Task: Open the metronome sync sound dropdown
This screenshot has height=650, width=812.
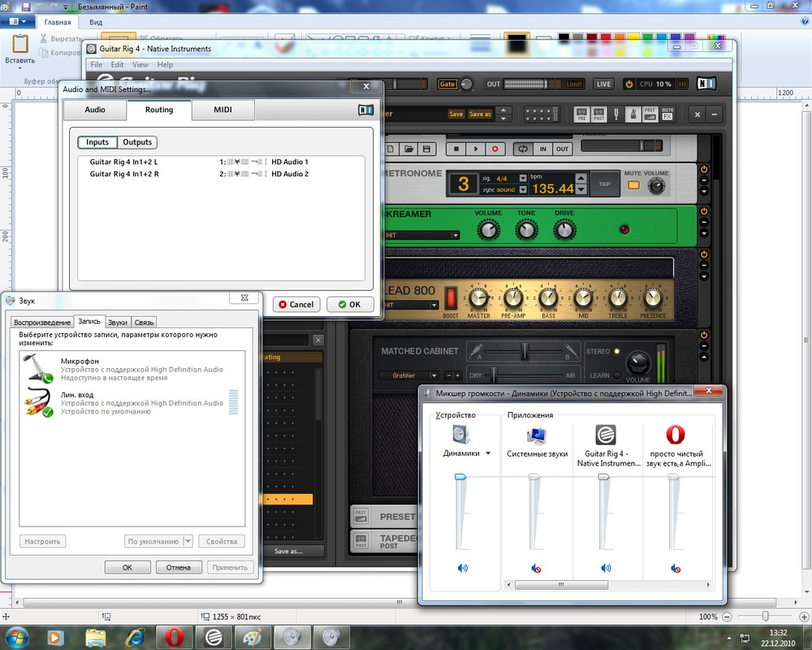Action: tap(522, 189)
